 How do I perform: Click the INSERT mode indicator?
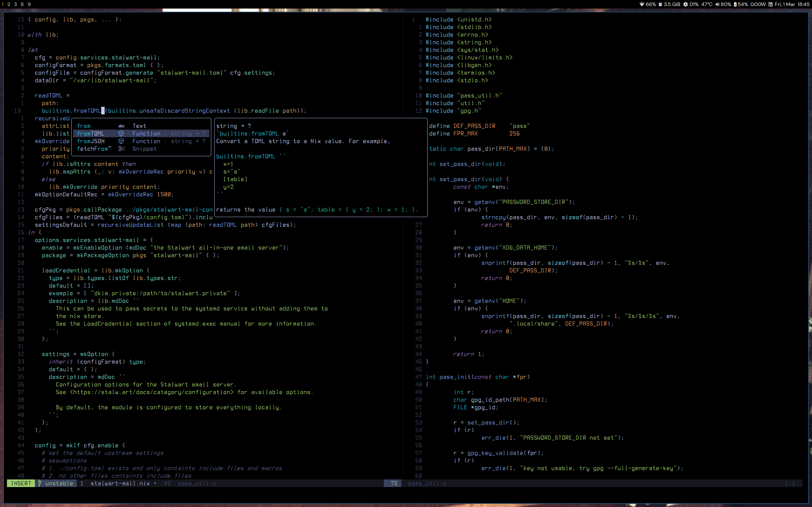click(x=21, y=483)
